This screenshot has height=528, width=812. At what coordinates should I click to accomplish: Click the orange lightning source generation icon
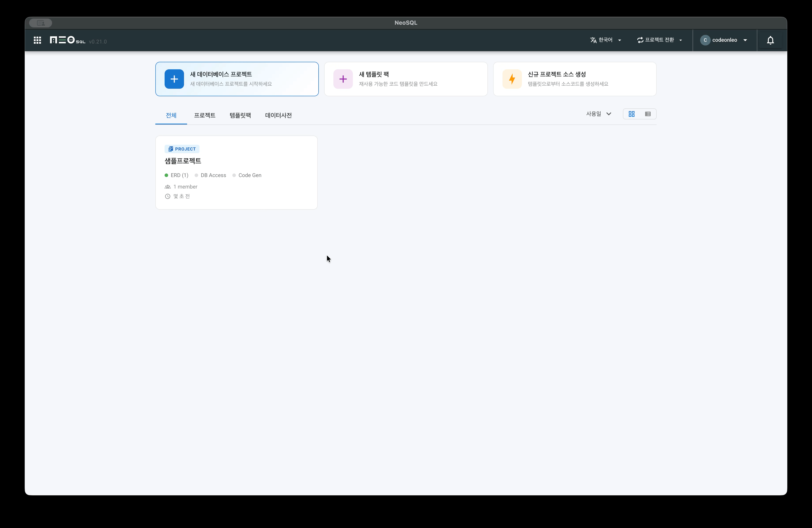512,79
